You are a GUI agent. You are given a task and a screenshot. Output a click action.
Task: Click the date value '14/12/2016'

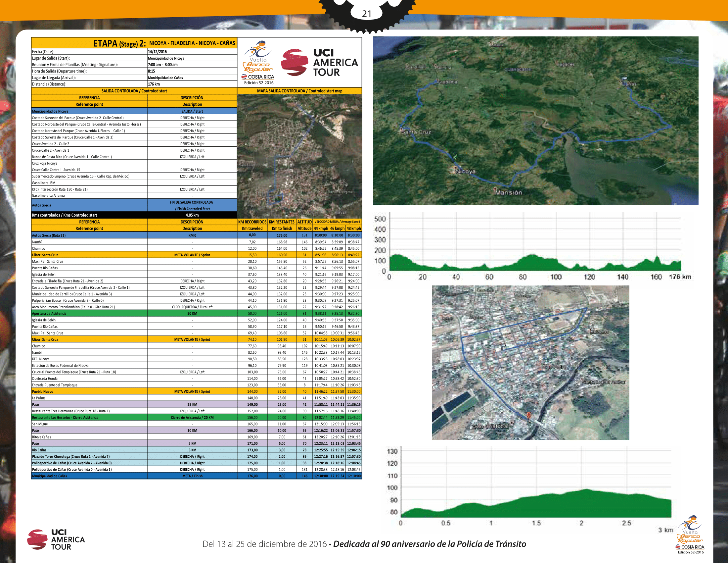(x=157, y=52)
